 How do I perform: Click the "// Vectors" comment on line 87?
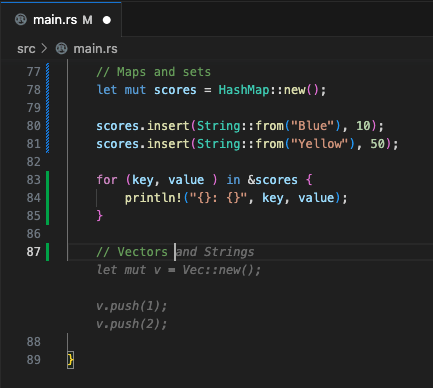(x=132, y=252)
